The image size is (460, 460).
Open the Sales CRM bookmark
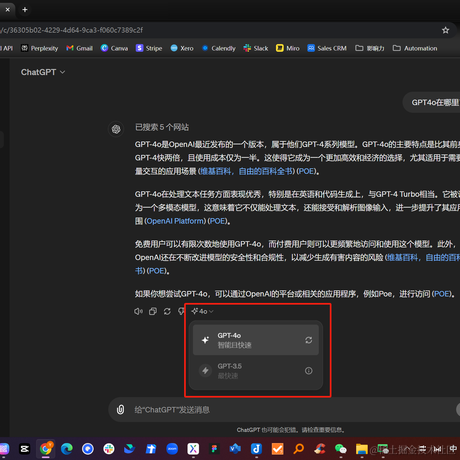point(327,48)
